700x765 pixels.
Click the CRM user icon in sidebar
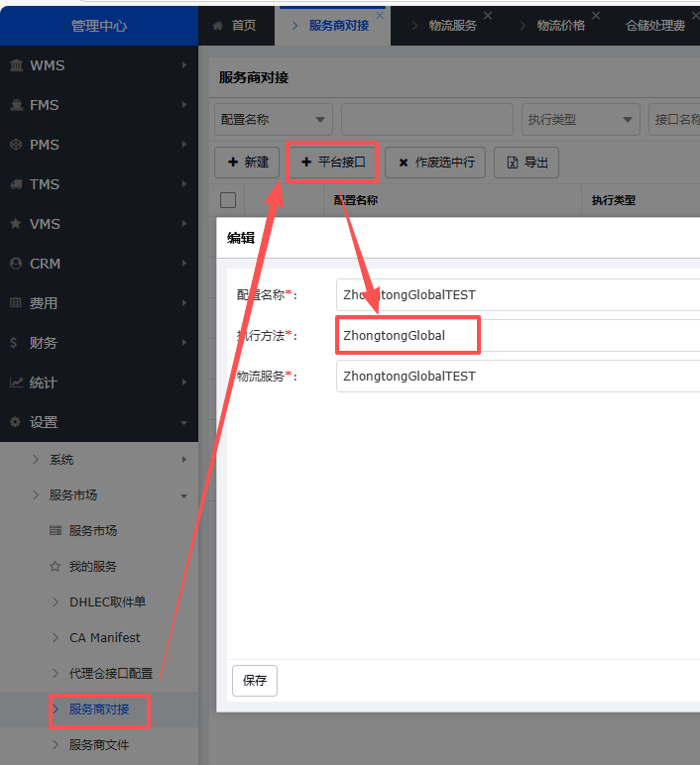point(16,264)
